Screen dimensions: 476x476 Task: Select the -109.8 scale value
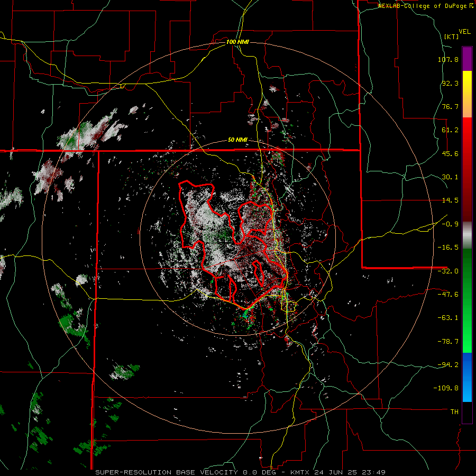(446, 388)
